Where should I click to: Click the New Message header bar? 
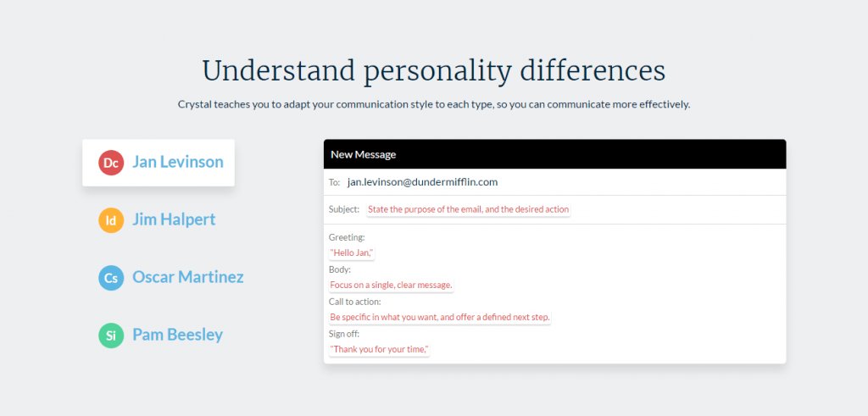(554, 154)
